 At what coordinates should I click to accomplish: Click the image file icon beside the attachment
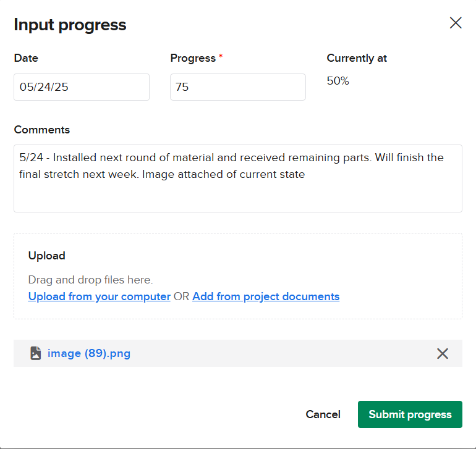point(35,353)
